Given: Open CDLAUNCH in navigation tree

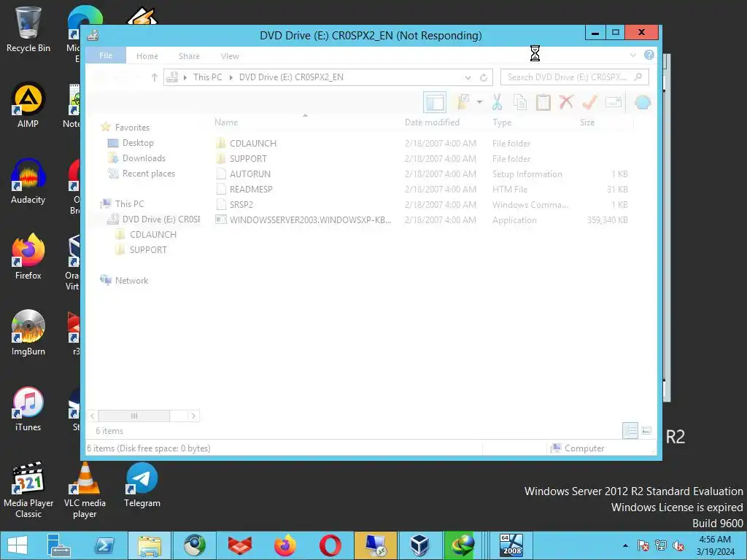Looking at the screenshot, I should click(153, 234).
